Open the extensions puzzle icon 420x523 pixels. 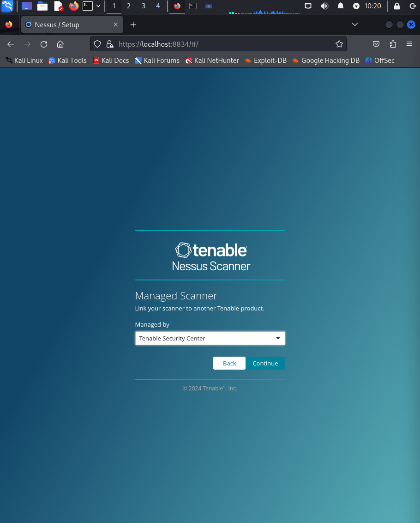coord(393,44)
